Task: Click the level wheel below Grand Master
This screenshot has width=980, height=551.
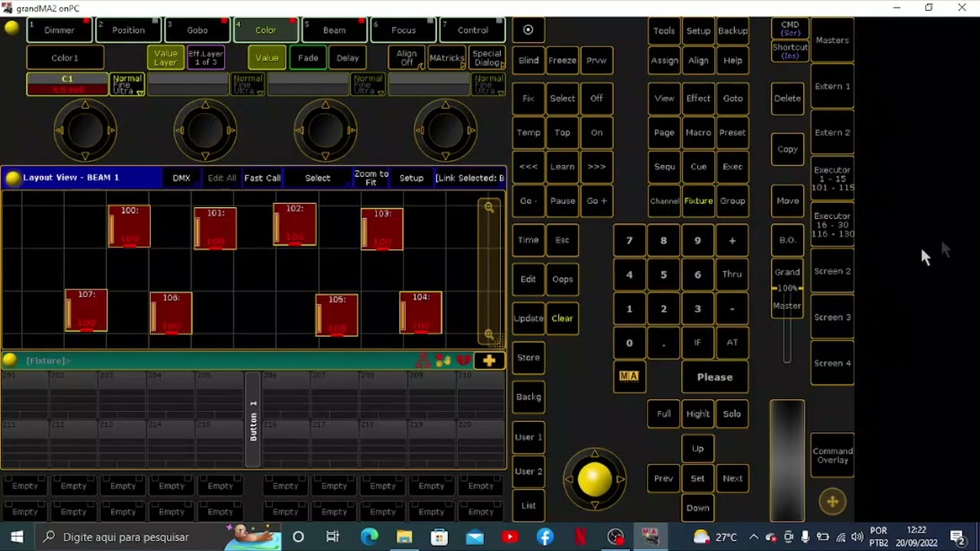Action: [787, 461]
